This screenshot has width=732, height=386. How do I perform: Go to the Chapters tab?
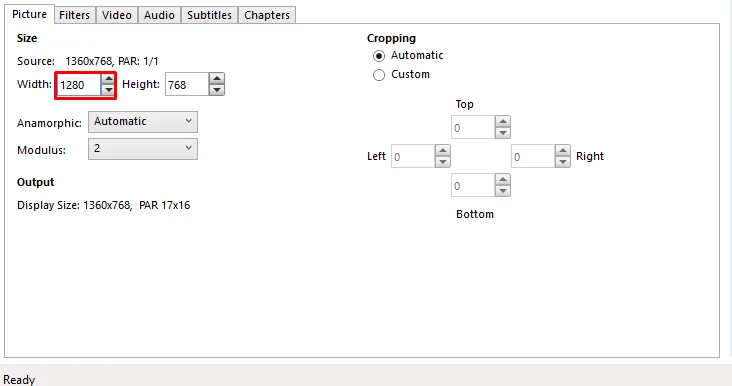pyautogui.click(x=267, y=15)
